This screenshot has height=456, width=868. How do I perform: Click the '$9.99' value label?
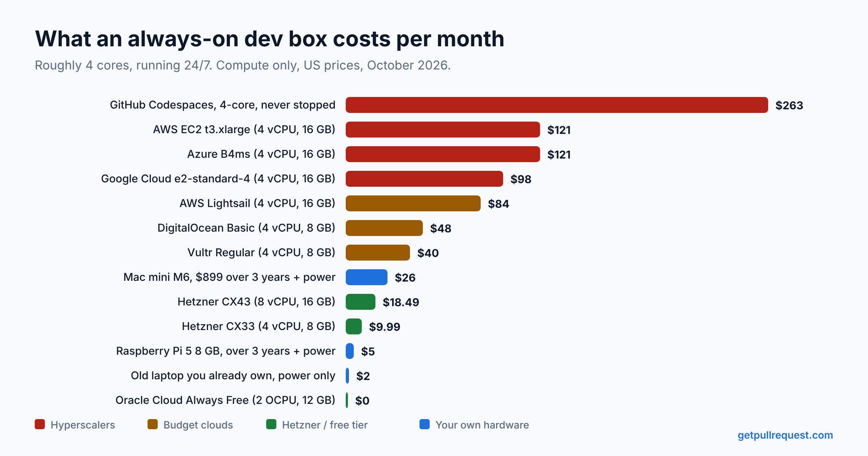384,327
